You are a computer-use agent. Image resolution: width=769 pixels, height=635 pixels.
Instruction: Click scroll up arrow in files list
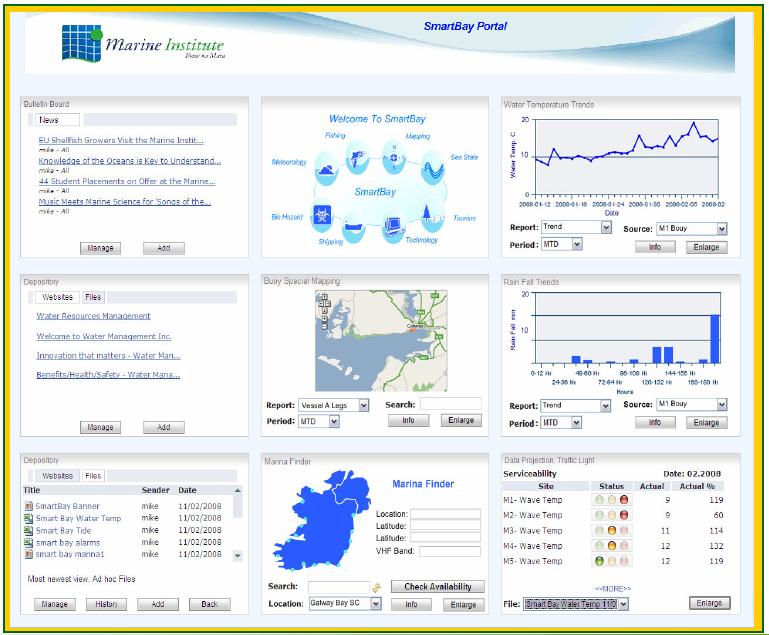click(x=238, y=490)
